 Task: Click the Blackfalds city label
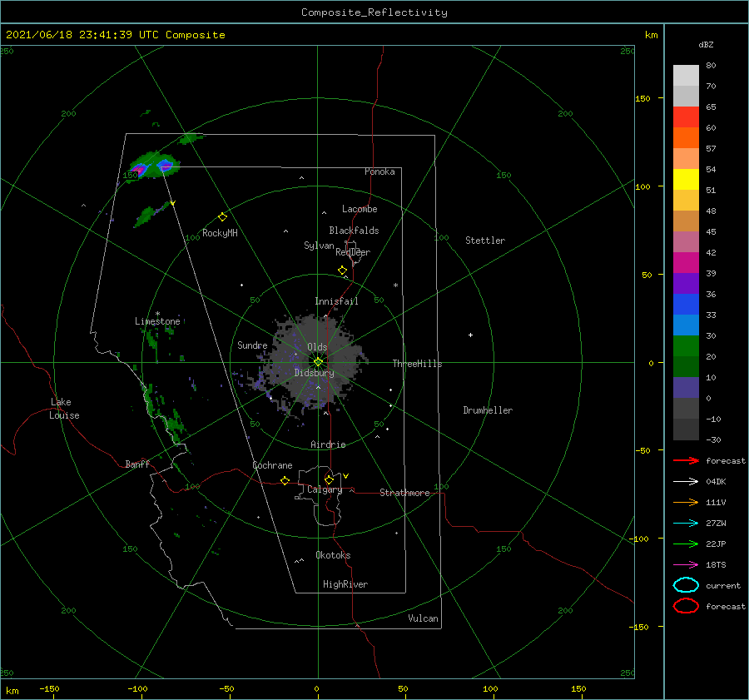(x=354, y=231)
